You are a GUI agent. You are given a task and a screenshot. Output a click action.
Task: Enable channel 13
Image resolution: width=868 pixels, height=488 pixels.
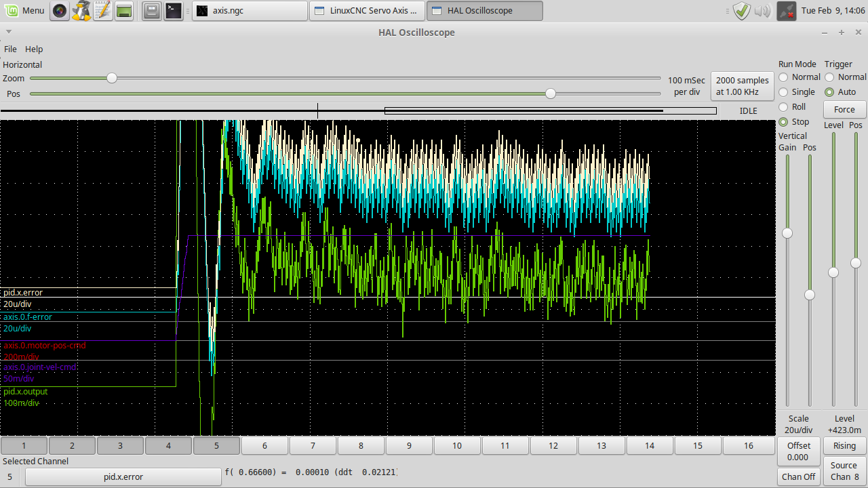601,445
